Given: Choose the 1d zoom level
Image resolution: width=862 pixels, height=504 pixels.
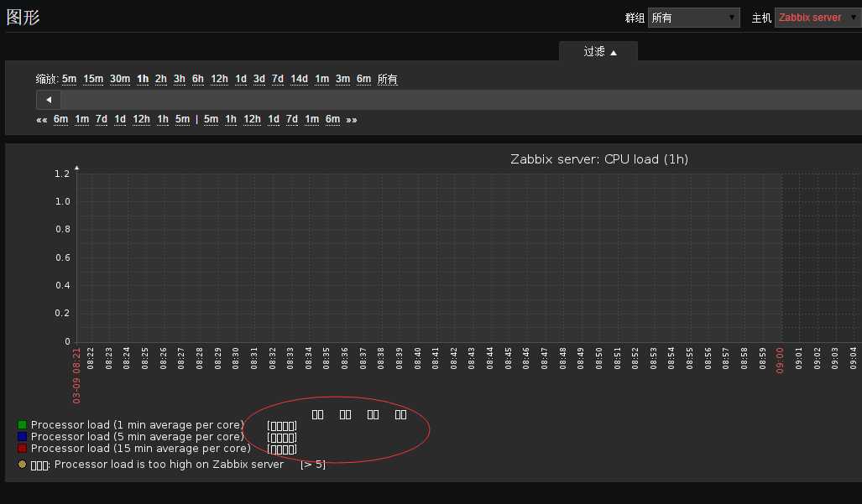Looking at the screenshot, I should coord(241,79).
